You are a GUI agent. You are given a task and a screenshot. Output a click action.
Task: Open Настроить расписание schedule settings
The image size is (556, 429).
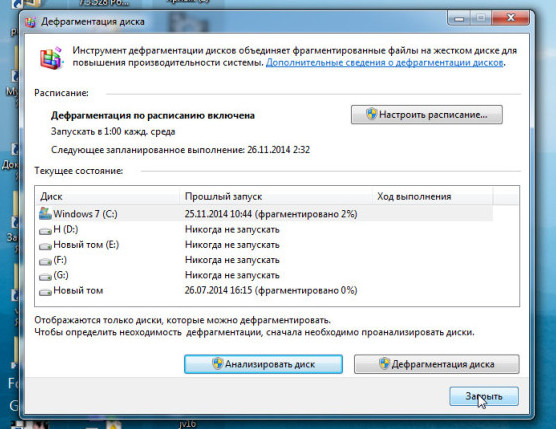tap(427, 115)
